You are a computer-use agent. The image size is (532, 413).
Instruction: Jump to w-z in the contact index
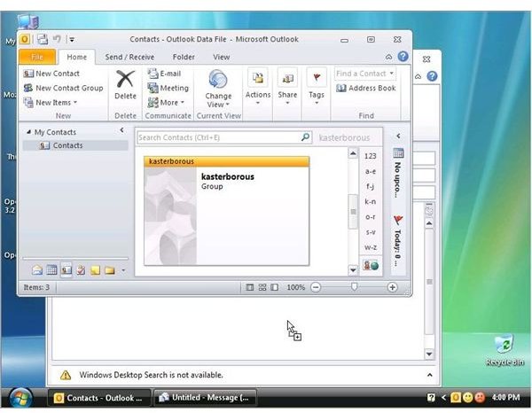[370, 247]
